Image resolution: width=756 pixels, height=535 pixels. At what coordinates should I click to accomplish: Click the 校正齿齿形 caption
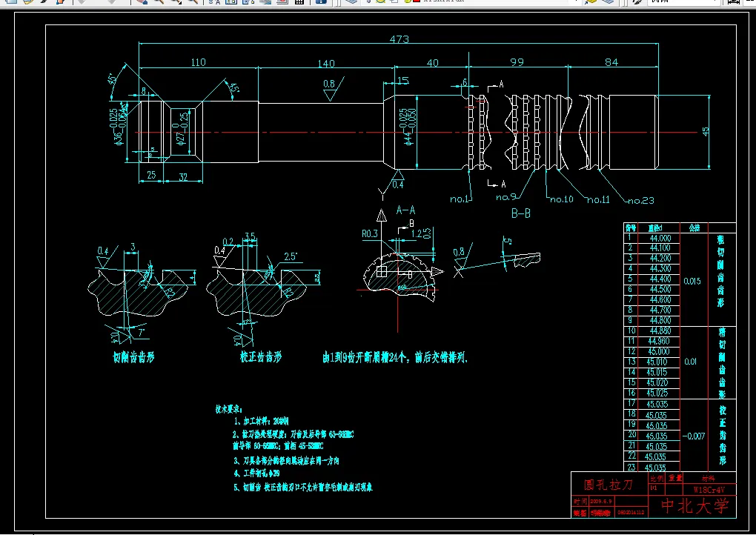(x=261, y=357)
